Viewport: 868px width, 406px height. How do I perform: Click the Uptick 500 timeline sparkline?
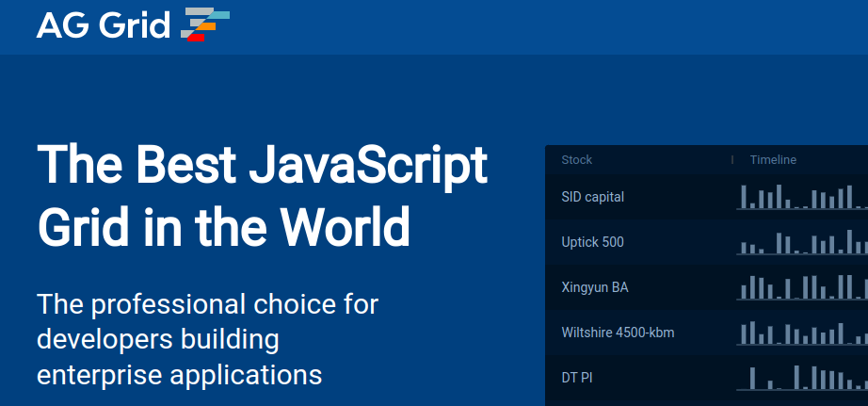pyautogui.click(x=802, y=242)
